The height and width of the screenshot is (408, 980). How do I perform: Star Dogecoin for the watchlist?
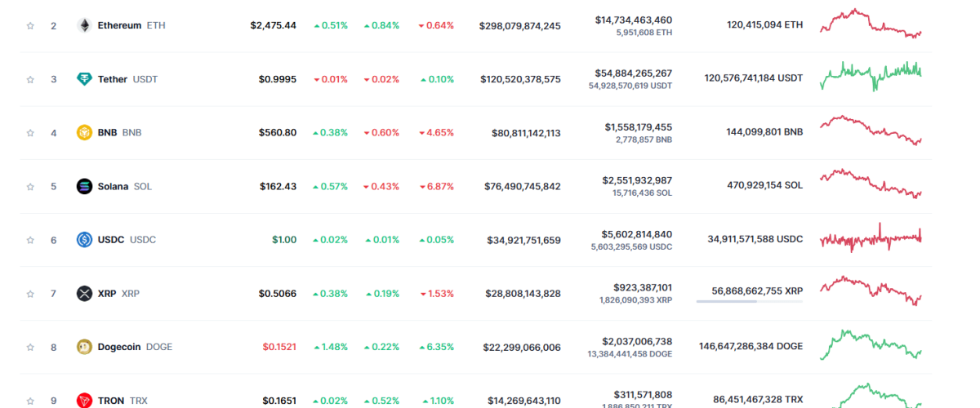tap(30, 347)
